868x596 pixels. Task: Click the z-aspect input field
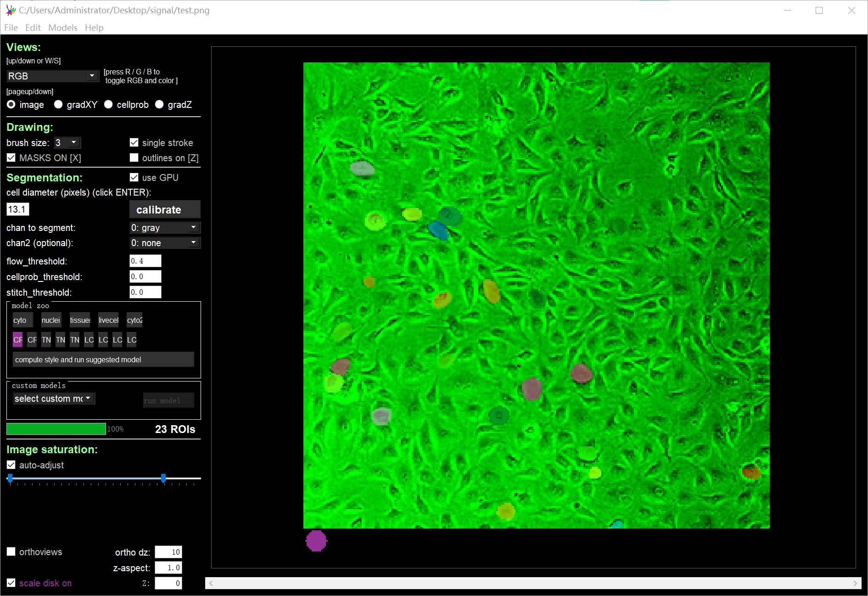tap(168, 568)
